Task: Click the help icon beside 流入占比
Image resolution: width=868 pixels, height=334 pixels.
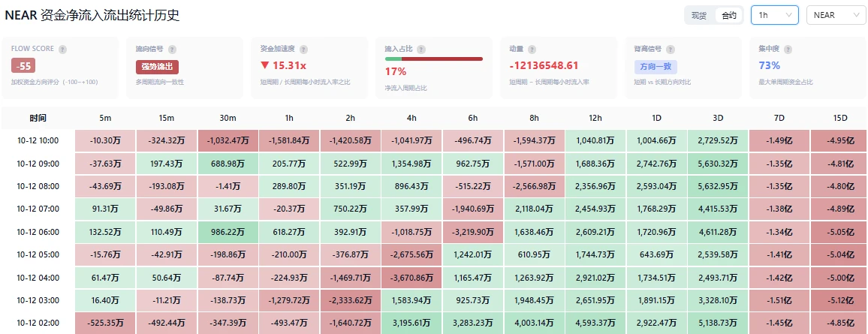Action: point(421,50)
